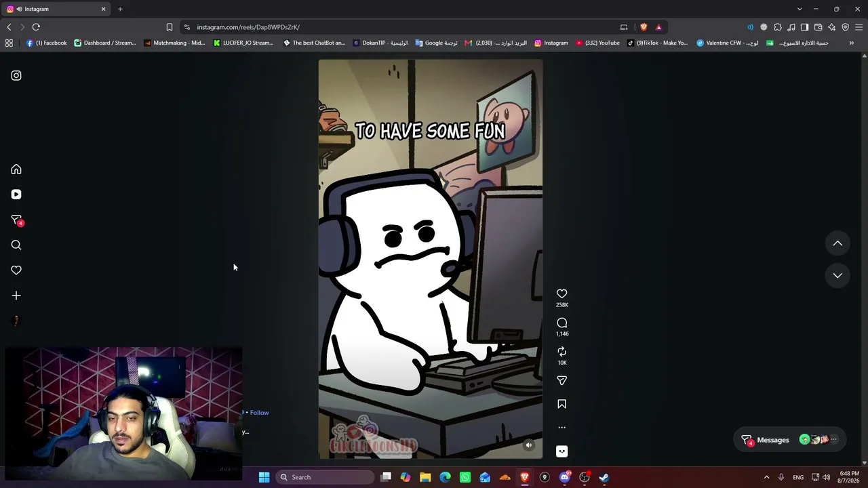Screen dimensions: 868x488
Task: Open the Valentine CFW bookmark
Action: [x=728, y=43]
